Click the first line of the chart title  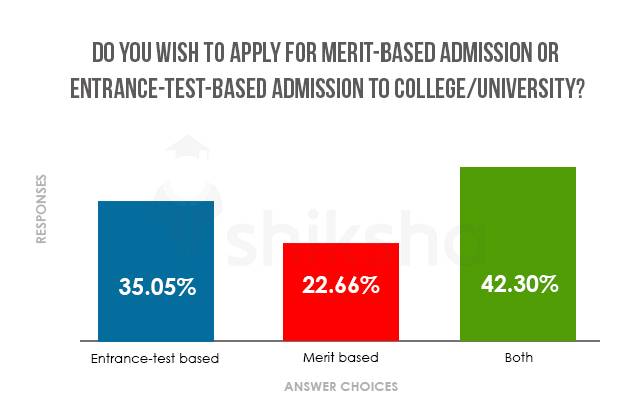(319, 52)
